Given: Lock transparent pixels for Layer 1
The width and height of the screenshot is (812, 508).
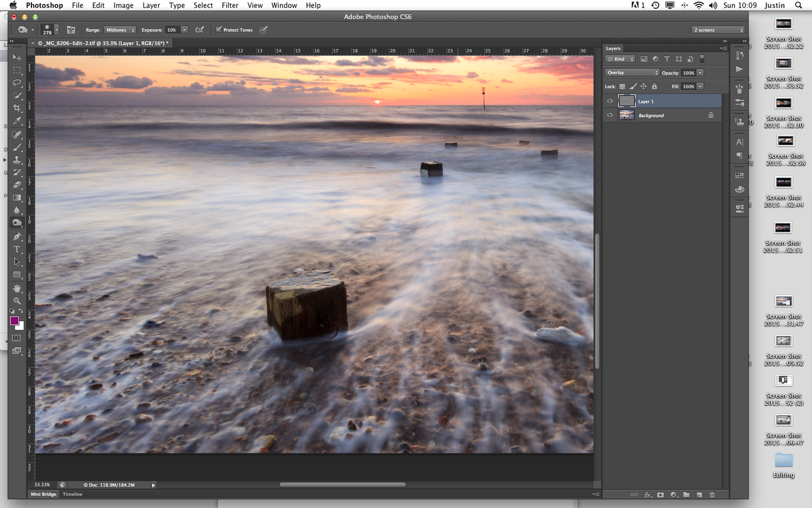Looking at the screenshot, I should [x=622, y=86].
